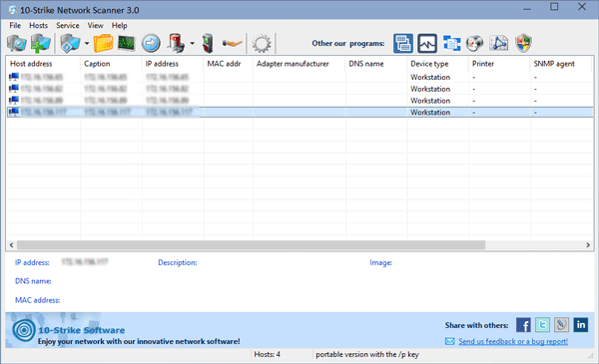
Task: Click the highlighted fourth Workstation row
Action: pos(299,112)
